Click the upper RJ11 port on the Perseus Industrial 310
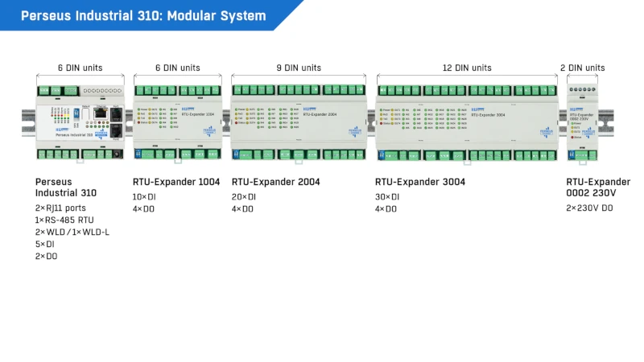Viewport: 644px width, 362px height. tap(116, 115)
